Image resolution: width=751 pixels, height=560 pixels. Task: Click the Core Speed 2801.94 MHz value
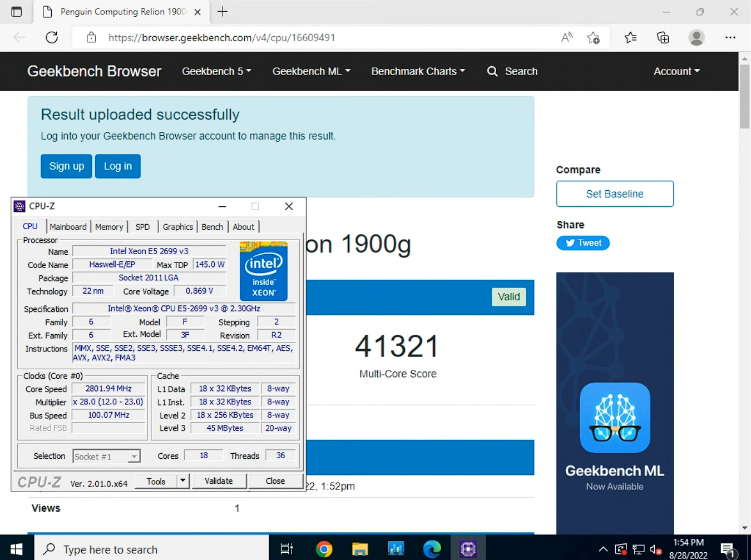108,389
